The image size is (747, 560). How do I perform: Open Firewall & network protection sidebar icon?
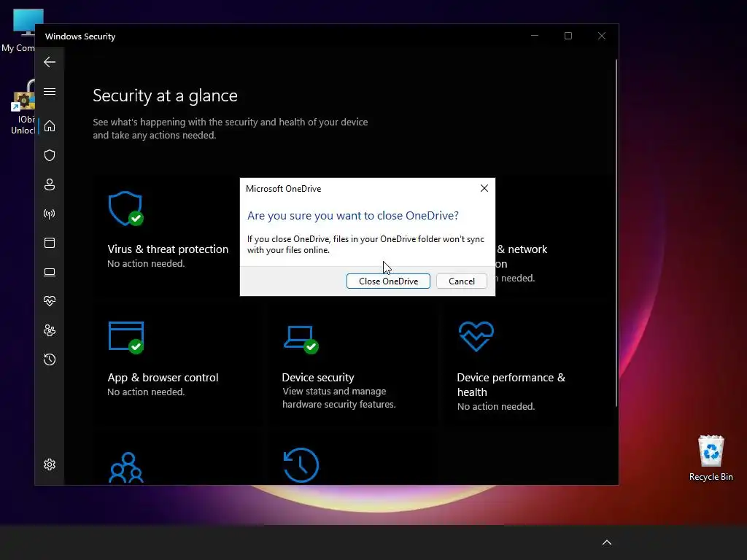click(50, 214)
